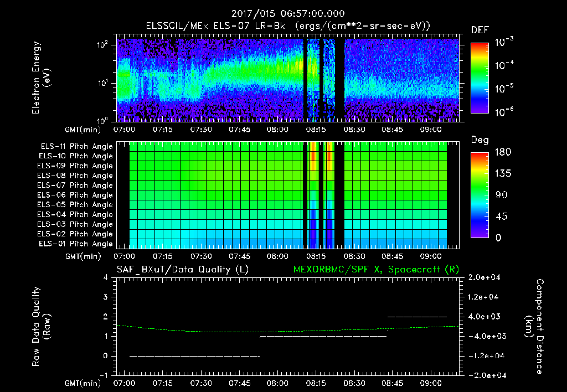The width and height of the screenshot is (567, 392).
Task: Click the GMT(min) label under spectrogram
Action: pos(83,130)
